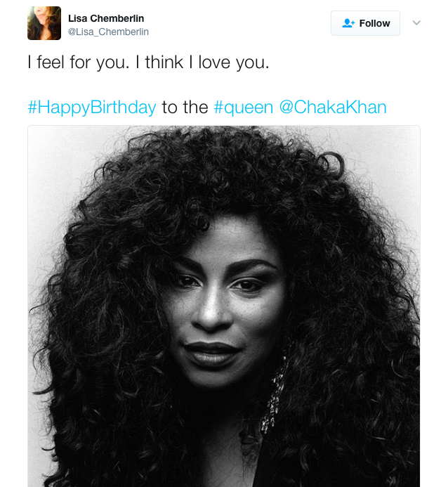Image resolution: width=448 pixels, height=487 pixels.
Task: Visit the @ChakaKhan mention
Action: click(333, 107)
